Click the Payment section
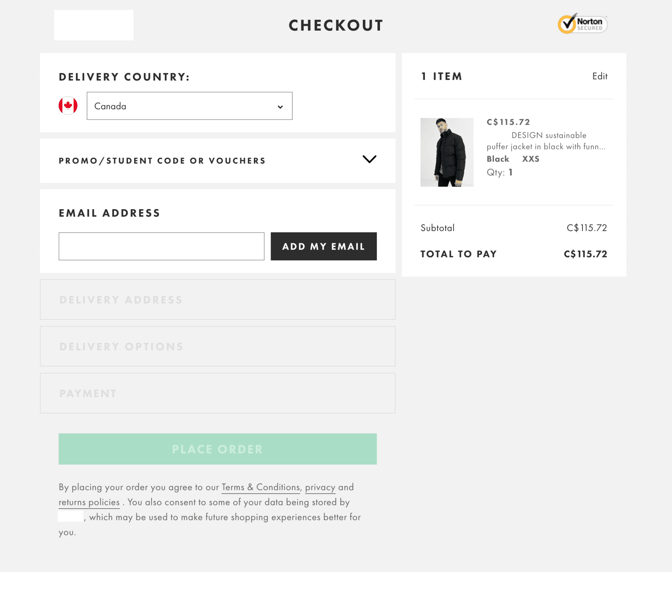 [x=217, y=393]
